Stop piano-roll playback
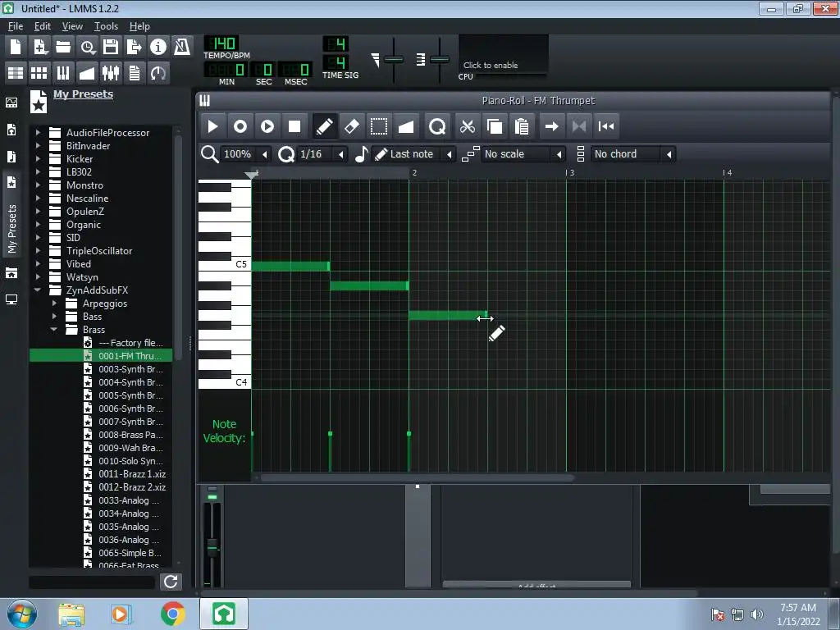The width and height of the screenshot is (840, 630). click(294, 126)
